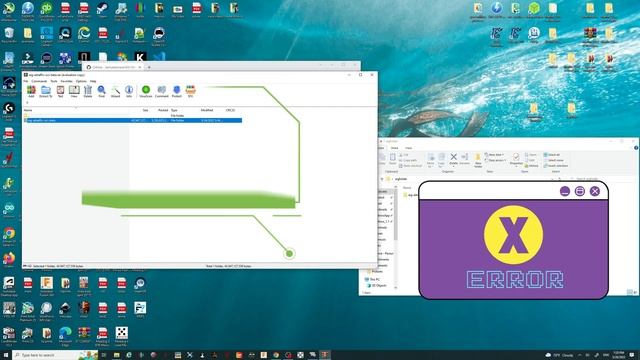Click Extract To in WinRAR toolbar

pos(45,91)
